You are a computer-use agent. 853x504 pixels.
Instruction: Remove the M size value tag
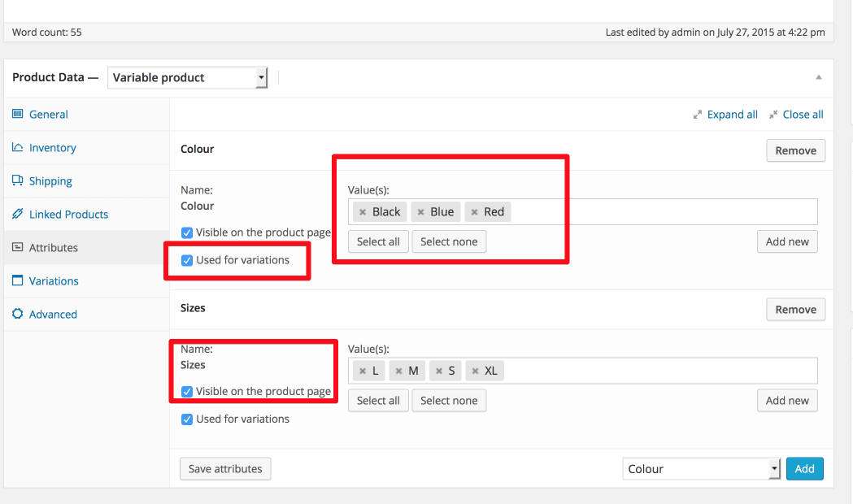[398, 371]
